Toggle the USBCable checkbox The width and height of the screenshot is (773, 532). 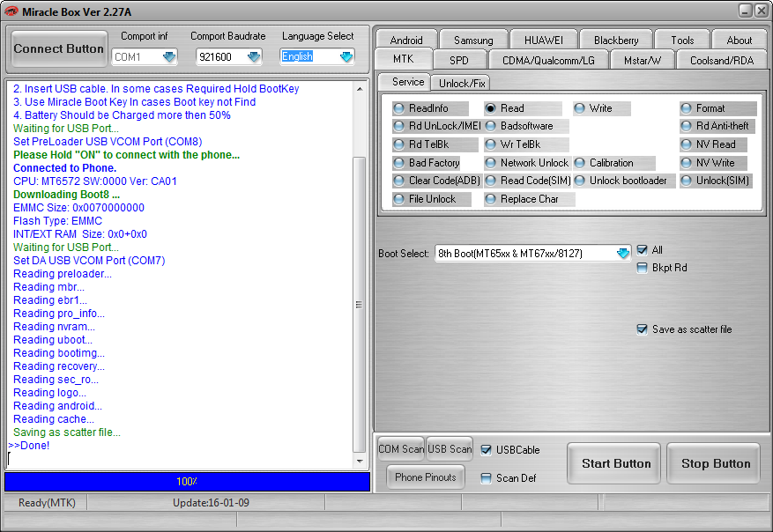486,450
